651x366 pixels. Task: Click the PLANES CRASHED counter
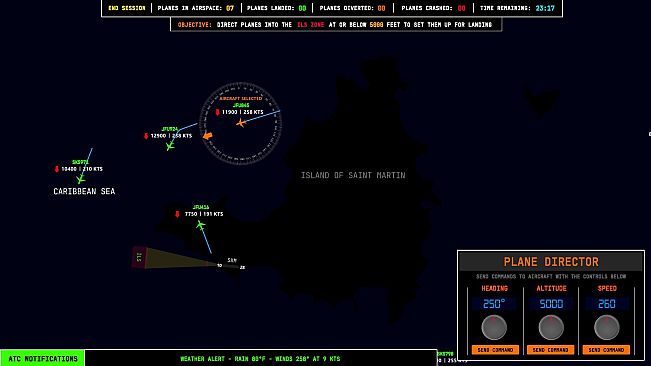433,8
